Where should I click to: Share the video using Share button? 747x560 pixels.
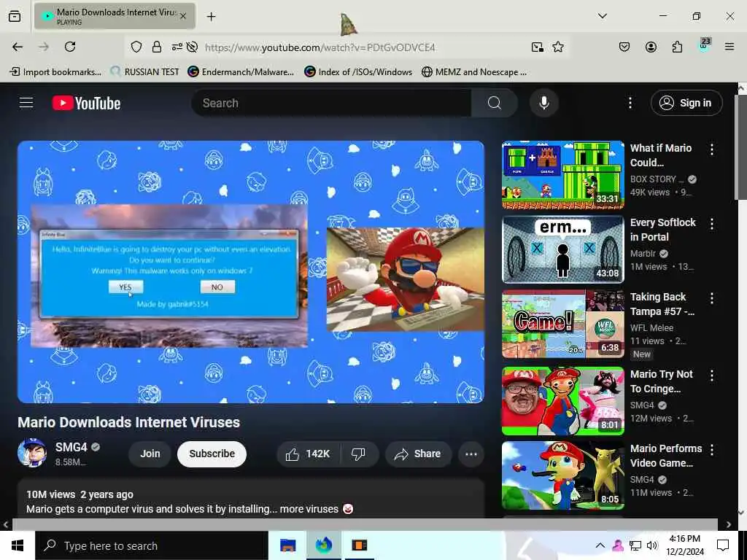tap(417, 454)
